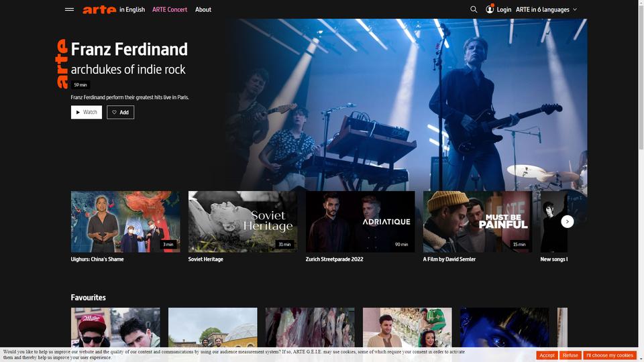Expand ARTE in 6 languages dropdown

pos(546,9)
